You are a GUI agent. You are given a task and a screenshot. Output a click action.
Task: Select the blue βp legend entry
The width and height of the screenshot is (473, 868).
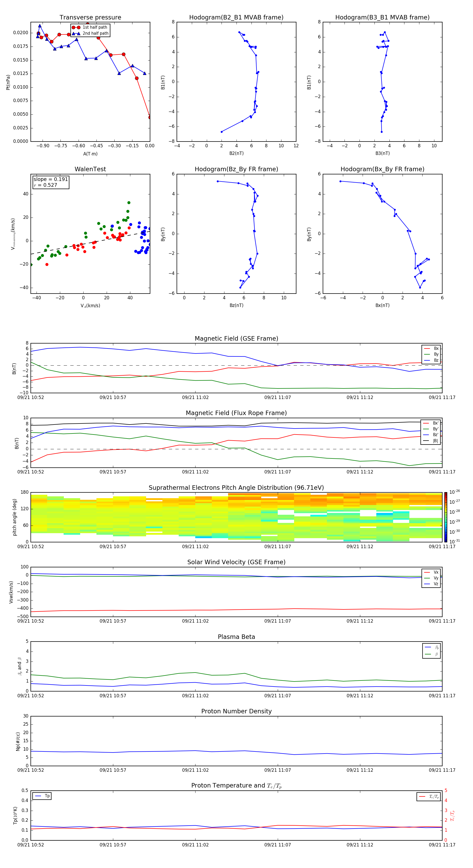pyautogui.click(x=431, y=647)
